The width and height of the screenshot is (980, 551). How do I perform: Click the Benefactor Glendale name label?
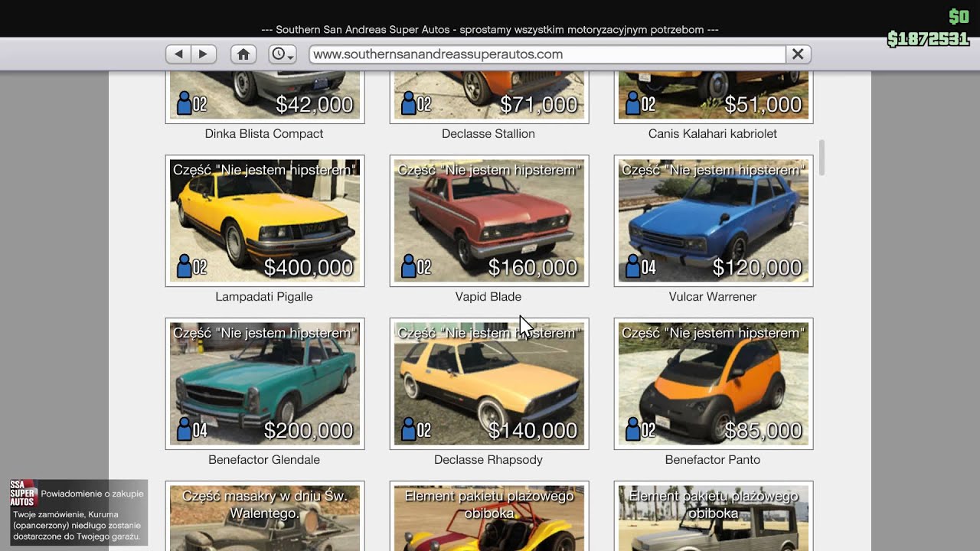click(x=264, y=460)
